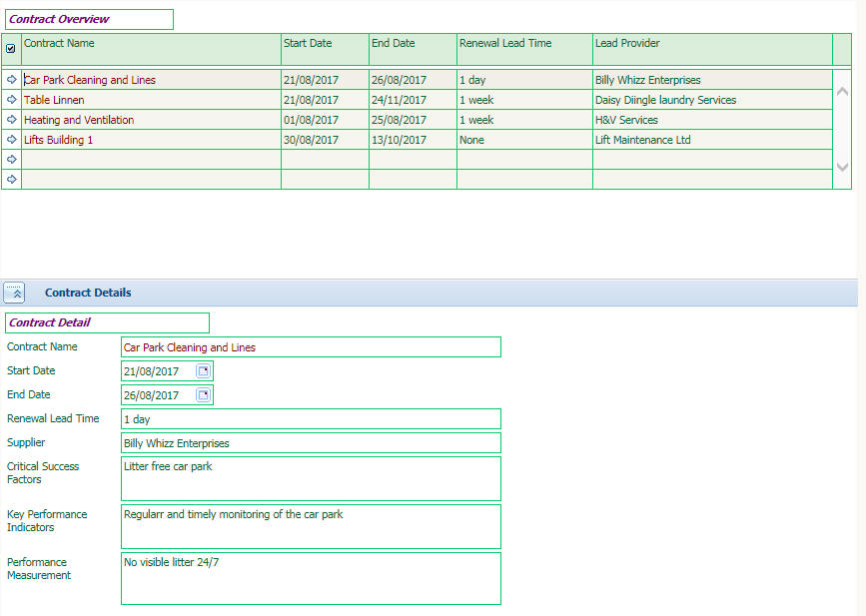Sort by Lead Provider column header
The height and width of the screenshot is (616, 866).
[x=627, y=44]
